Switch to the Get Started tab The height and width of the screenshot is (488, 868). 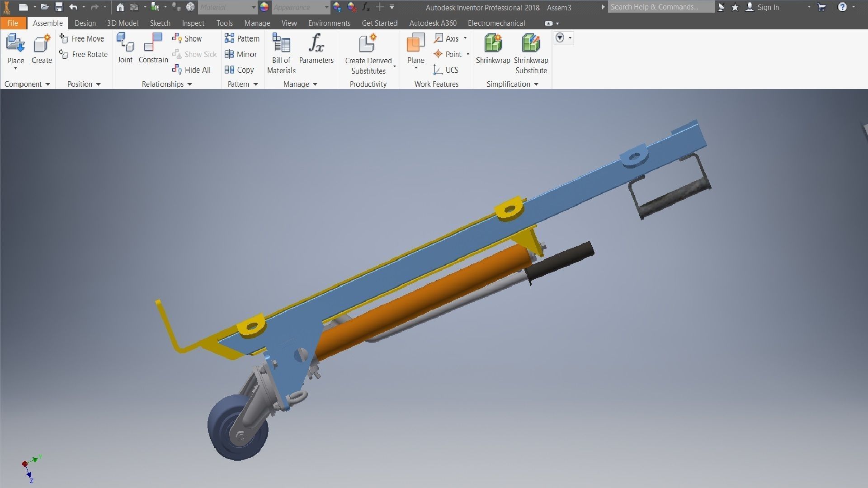tap(380, 23)
